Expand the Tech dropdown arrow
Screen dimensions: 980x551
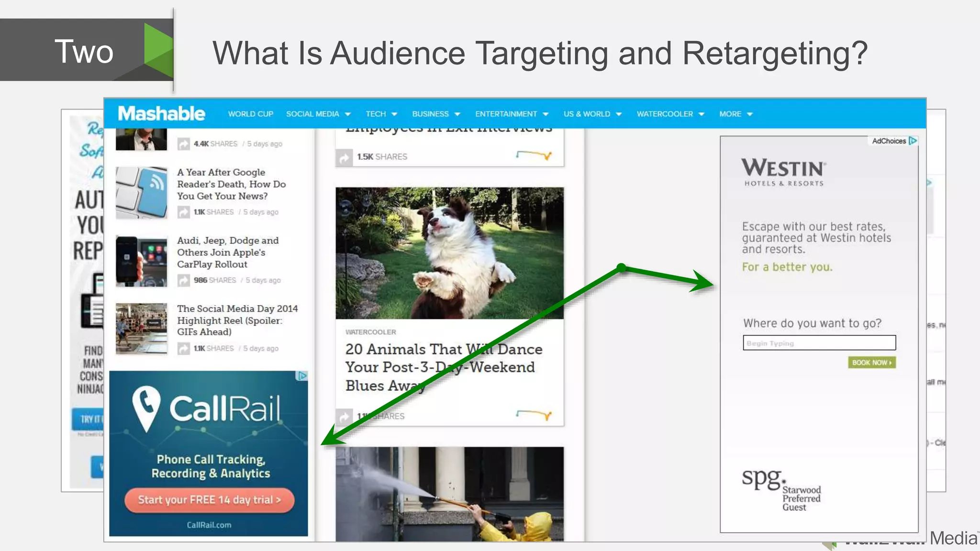[x=394, y=114]
